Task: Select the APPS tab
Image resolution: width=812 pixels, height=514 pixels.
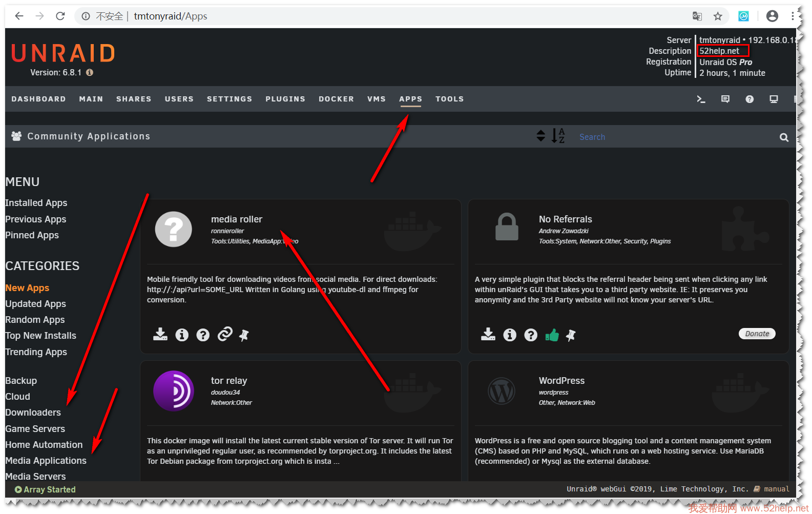Action: [411, 99]
